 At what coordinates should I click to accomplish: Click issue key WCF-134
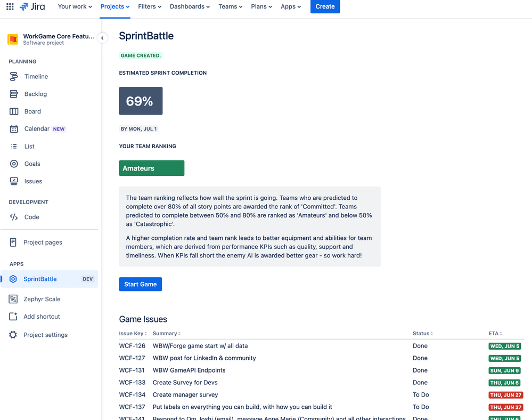tap(132, 394)
